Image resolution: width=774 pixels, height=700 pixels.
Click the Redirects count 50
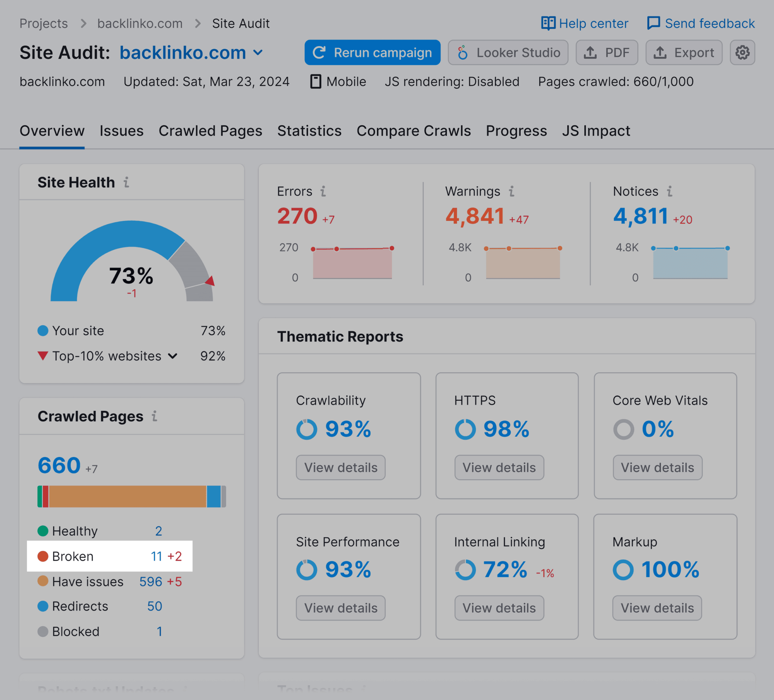[155, 606]
